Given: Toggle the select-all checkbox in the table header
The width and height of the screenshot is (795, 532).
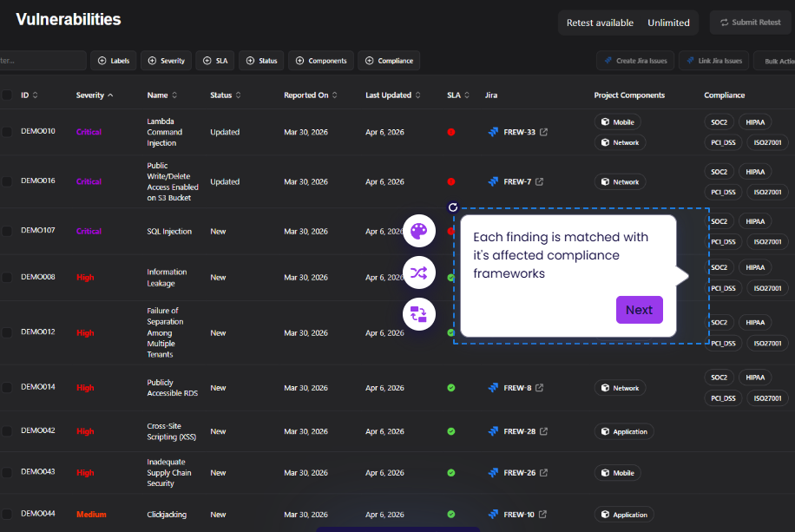Looking at the screenshot, I should (7, 95).
